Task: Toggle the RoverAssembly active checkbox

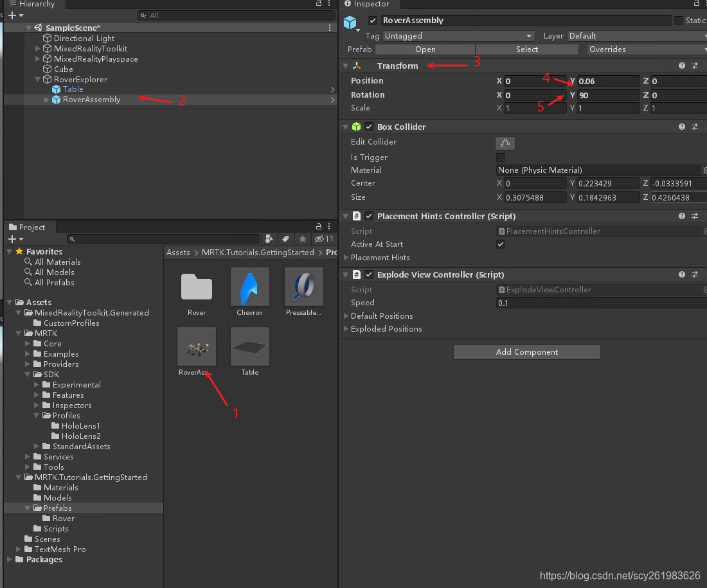Action: tap(372, 21)
